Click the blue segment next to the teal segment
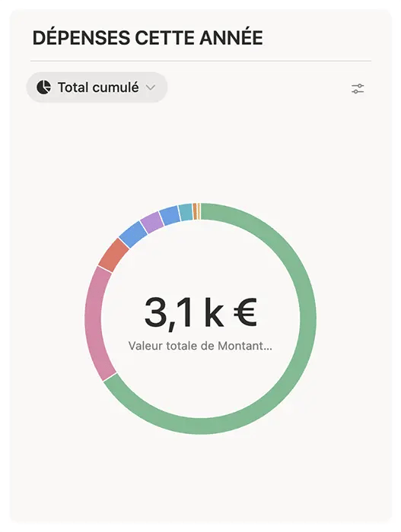Screen dimensions: 401x532 click(170, 215)
